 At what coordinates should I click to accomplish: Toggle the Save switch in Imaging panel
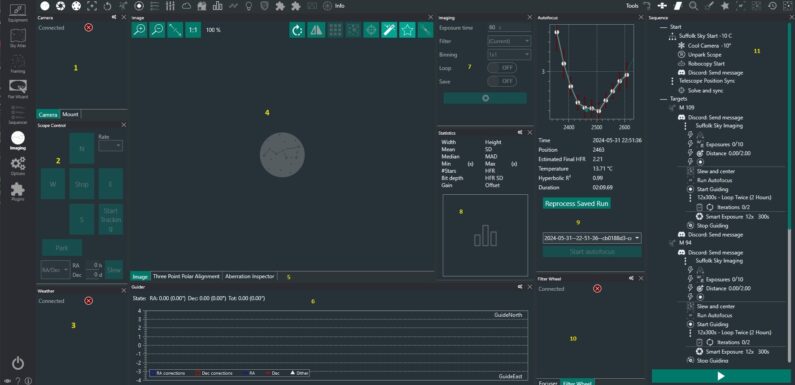tap(502, 81)
